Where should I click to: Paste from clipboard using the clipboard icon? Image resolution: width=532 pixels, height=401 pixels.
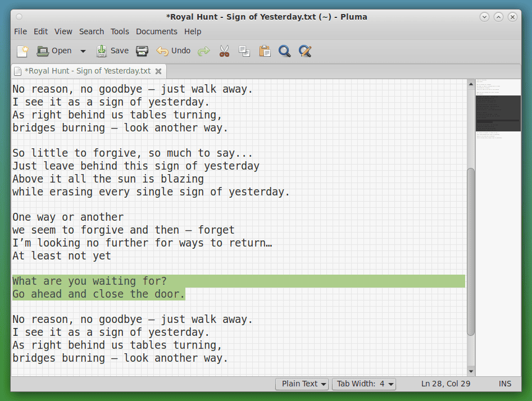tap(265, 51)
